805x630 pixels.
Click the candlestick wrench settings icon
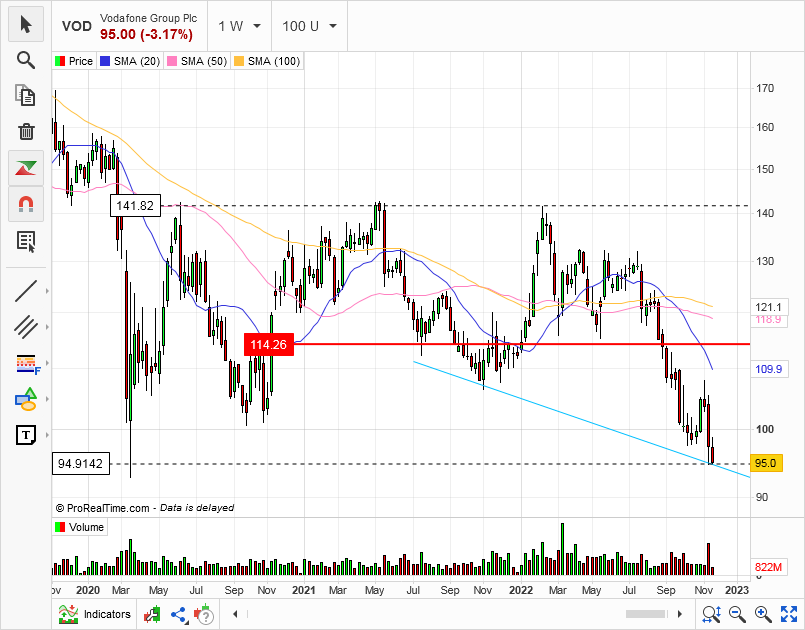point(152,614)
